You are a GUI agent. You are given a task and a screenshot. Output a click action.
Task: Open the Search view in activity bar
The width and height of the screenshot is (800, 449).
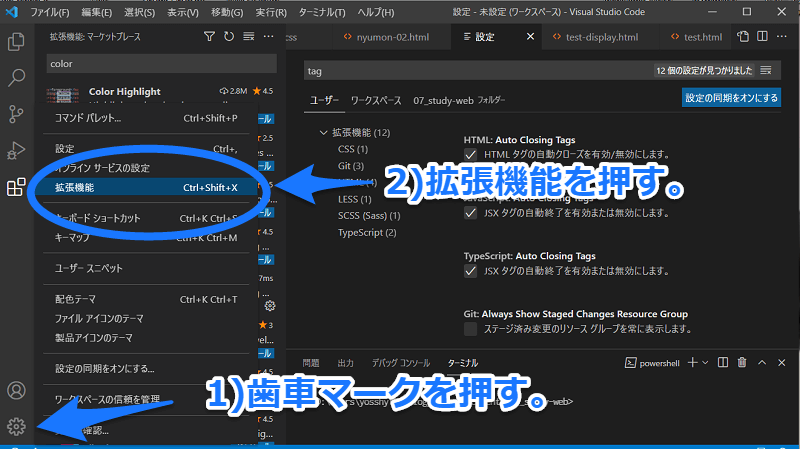click(x=16, y=77)
